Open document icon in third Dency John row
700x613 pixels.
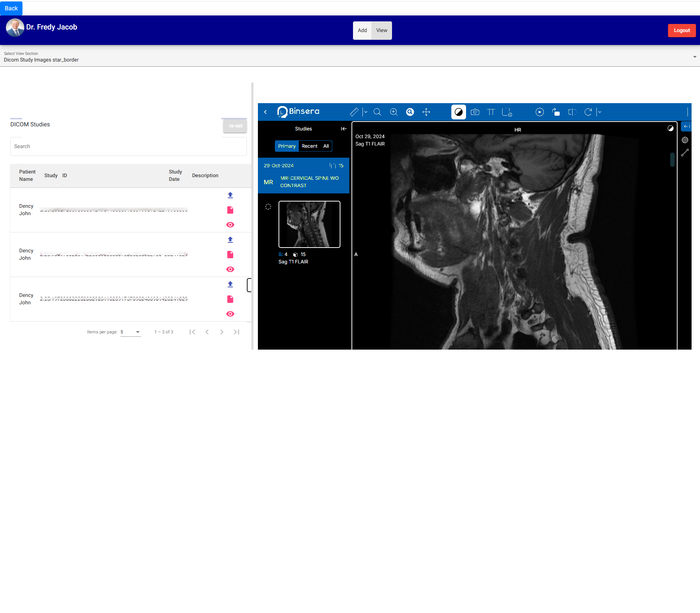[x=230, y=299]
